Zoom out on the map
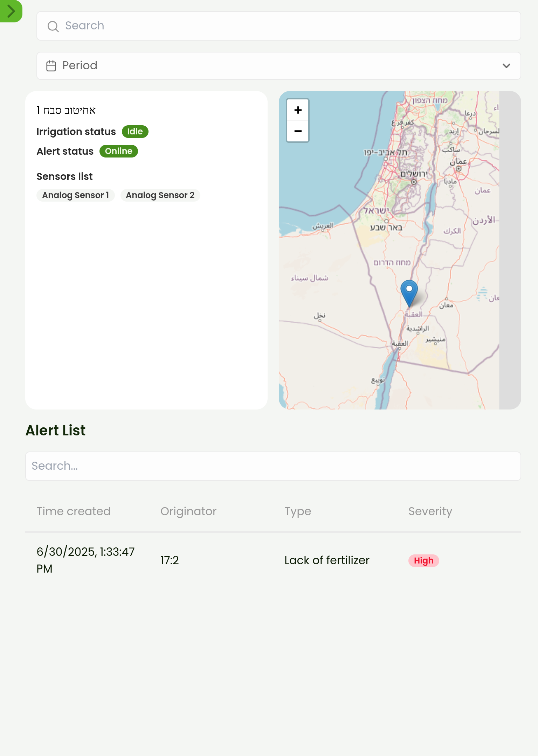Viewport: 538px width, 756px height. click(298, 131)
